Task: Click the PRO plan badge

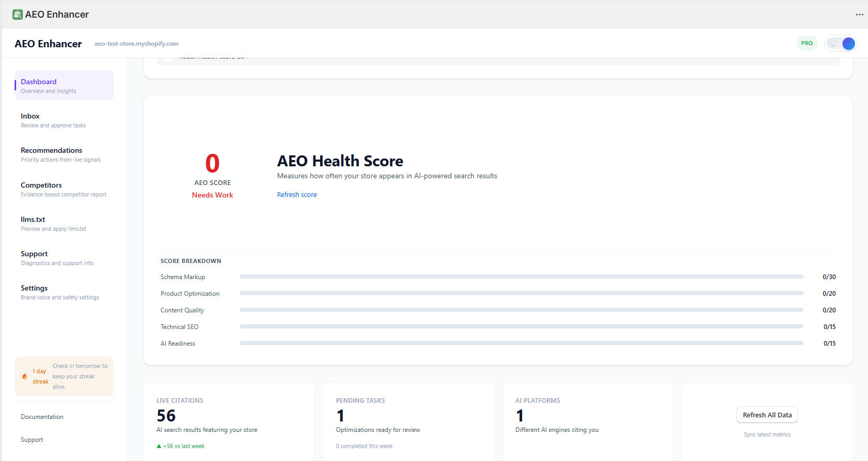Action: (x=807, y=43)
